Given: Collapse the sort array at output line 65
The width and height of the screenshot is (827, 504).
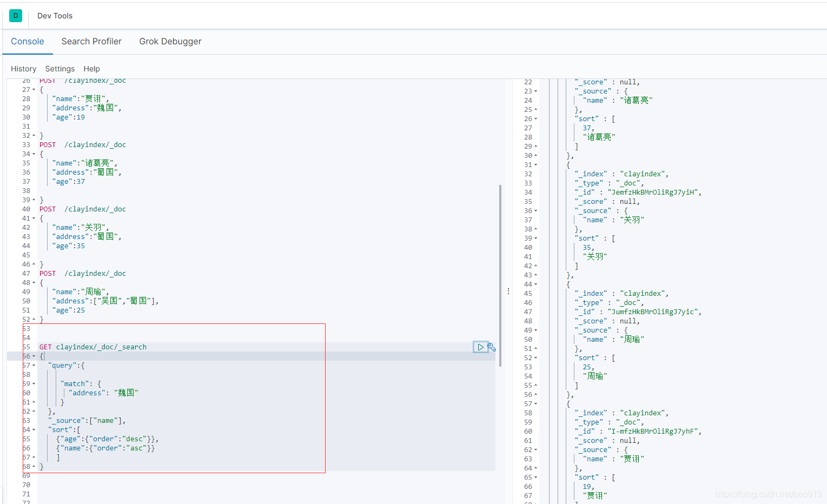Looking at the screenshot, I should (x=536, y=478).
